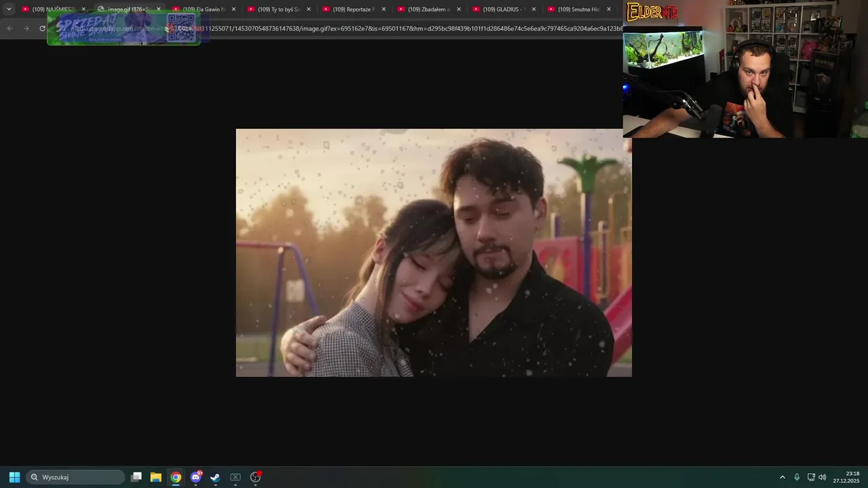
Task: Switch to the Smutna Hist YouTube tab
Action: [579, 9]
